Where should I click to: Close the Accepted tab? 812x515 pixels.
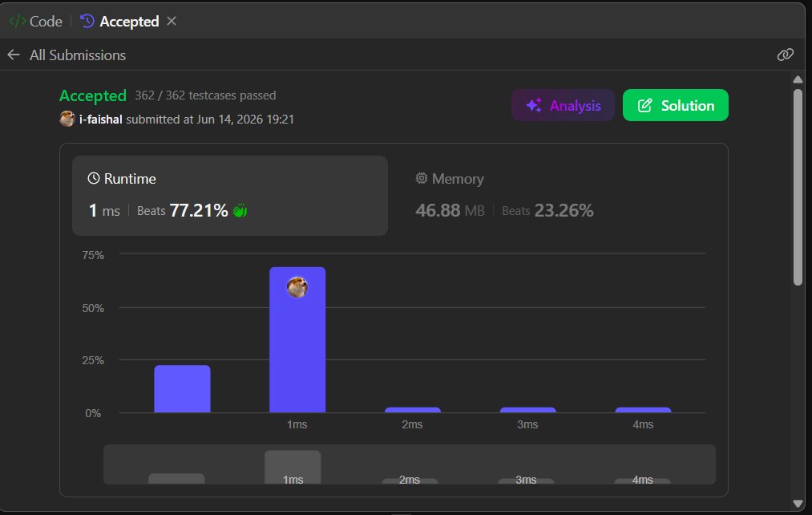pyautogui.click(x=172, y=21)
